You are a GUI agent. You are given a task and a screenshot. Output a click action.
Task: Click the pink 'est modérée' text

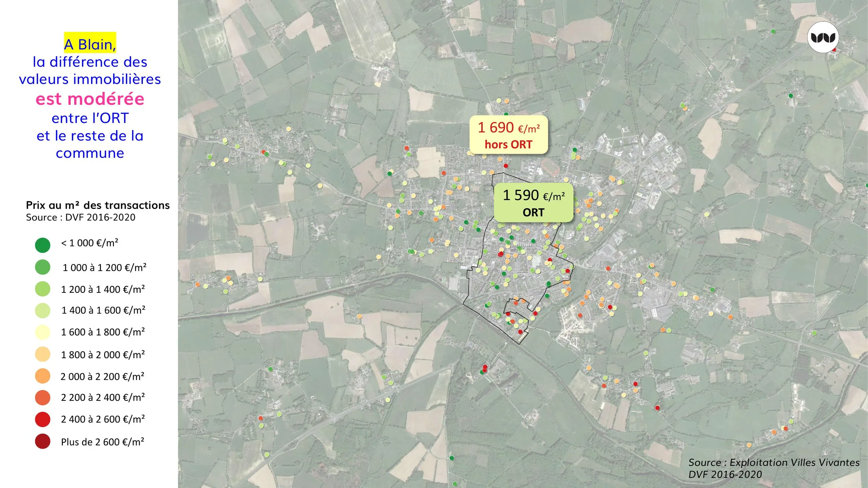click(90, 99)
